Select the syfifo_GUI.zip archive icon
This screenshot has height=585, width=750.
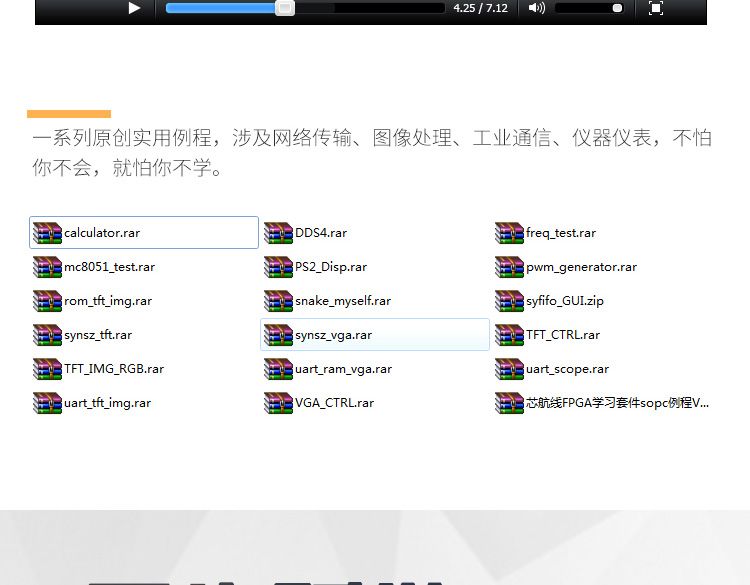click(x=509, y=301)
